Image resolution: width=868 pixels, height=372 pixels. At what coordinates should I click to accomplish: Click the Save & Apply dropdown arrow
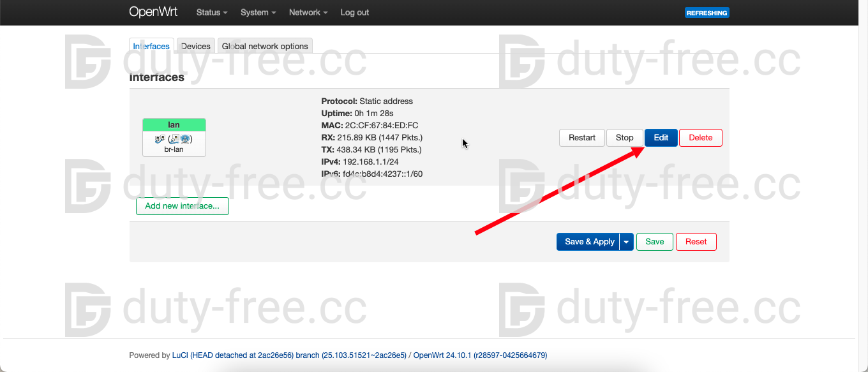point(627,242)
